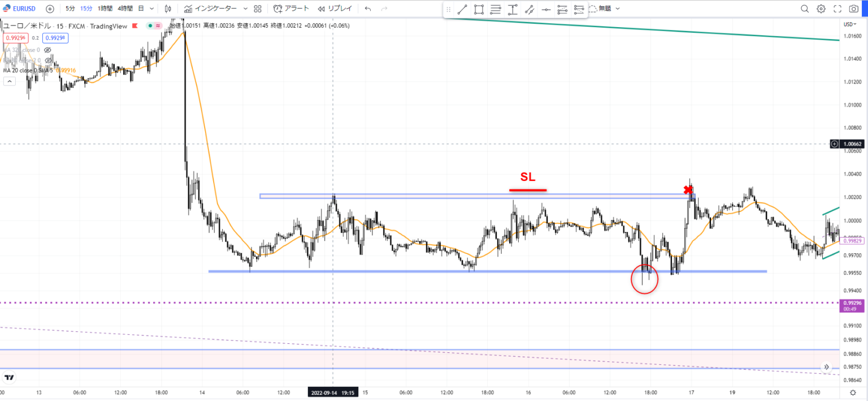Toggle visibility of the MA 32 indicator
The width and height of the screenshot is (868, 401).
48,50
